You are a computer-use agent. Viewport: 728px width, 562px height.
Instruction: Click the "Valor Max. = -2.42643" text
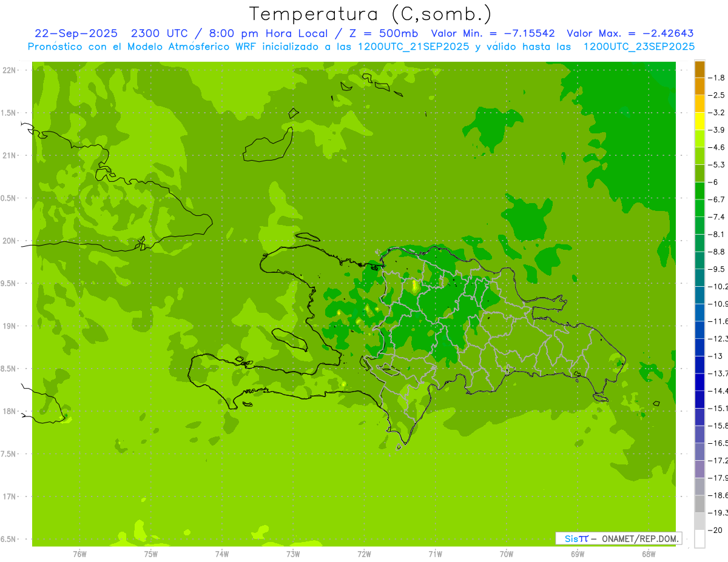[630, 33]
